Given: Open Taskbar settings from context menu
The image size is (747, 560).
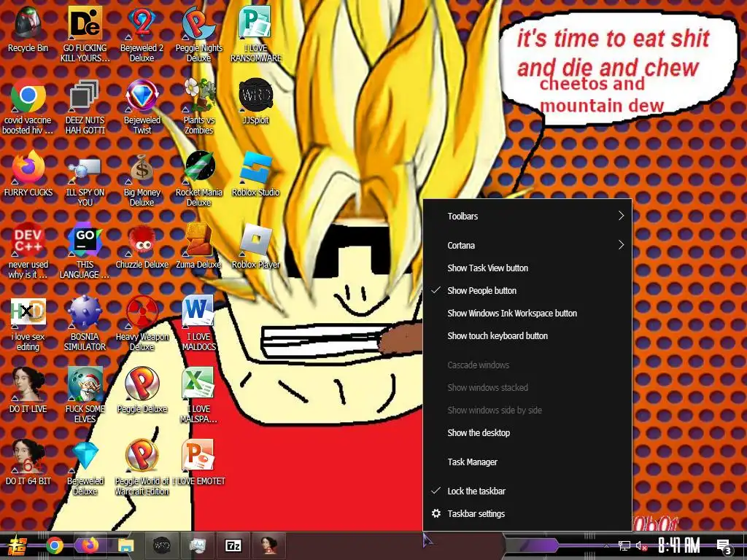Looking at the screenshot, I should (527, 514).
